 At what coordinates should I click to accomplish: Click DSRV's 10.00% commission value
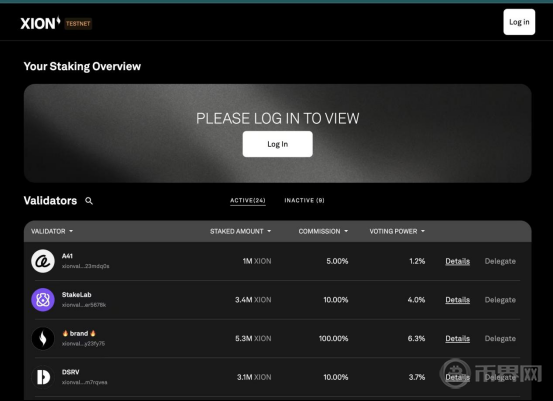(336, 377)
